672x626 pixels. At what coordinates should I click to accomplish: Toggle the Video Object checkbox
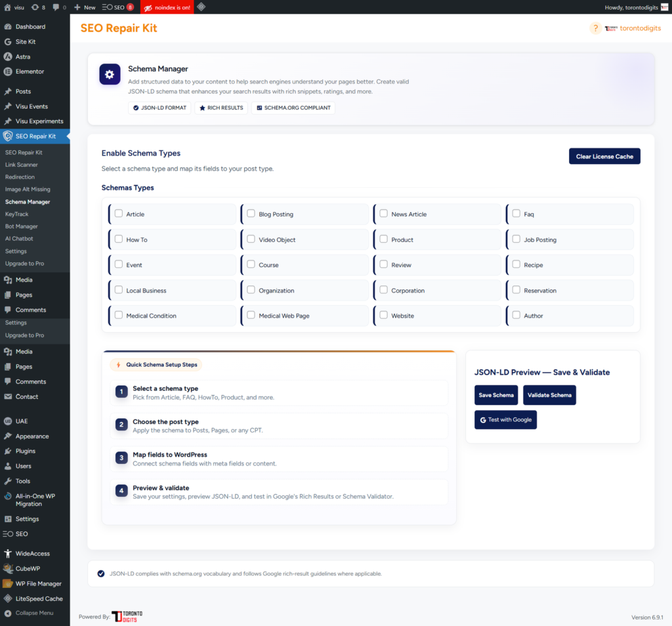[x=251, y=240]
